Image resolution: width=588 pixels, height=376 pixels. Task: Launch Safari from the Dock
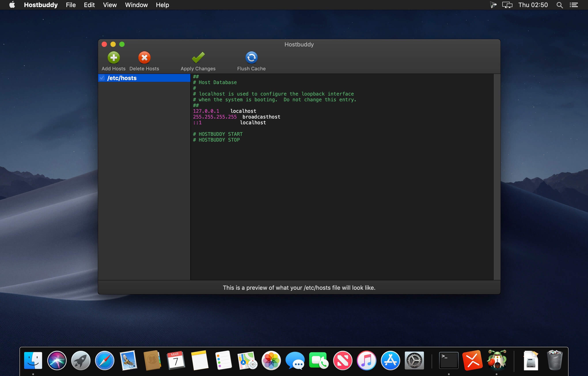[104, 360]
